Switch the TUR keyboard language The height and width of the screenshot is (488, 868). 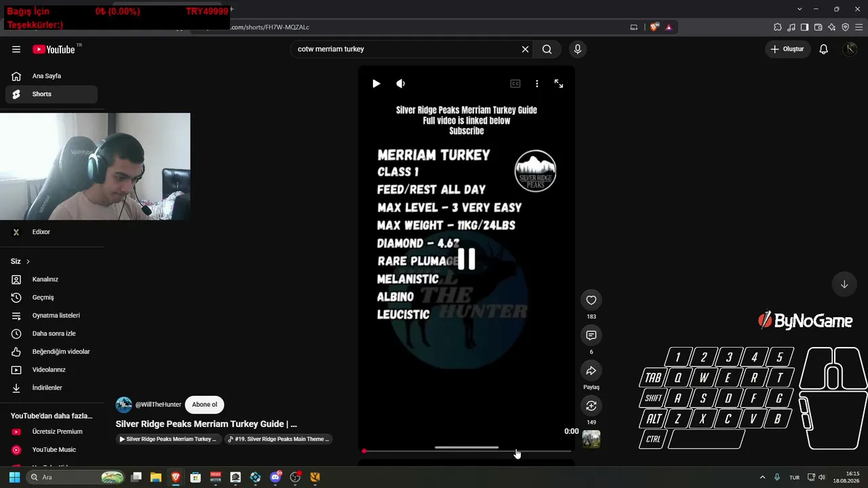pyautogui.click(x=794, y=477)
